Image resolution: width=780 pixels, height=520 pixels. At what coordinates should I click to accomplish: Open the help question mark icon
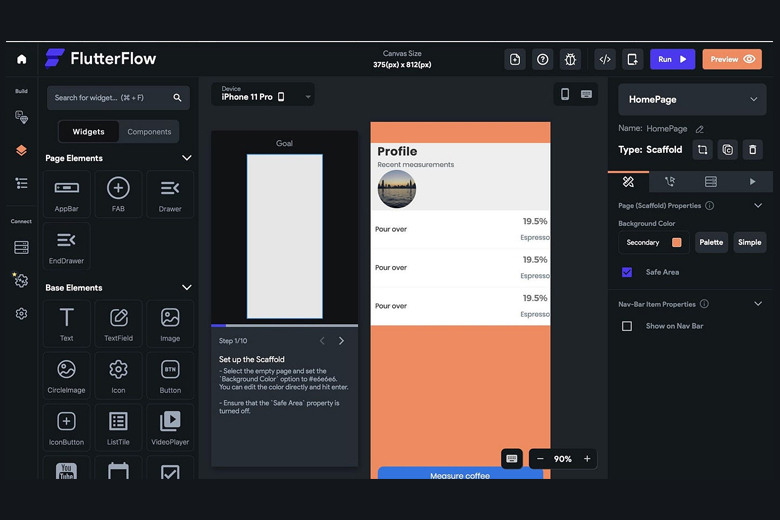pos(543,59)
